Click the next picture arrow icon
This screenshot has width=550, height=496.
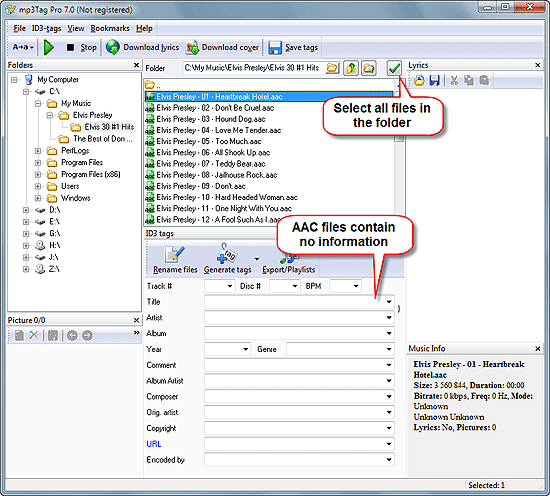click(x=87, y=336)
